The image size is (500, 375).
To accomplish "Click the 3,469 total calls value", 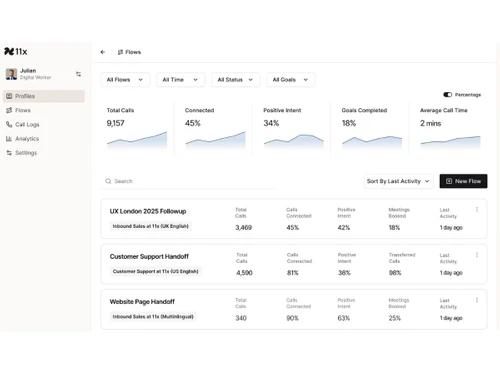I will tap(244, 228).
